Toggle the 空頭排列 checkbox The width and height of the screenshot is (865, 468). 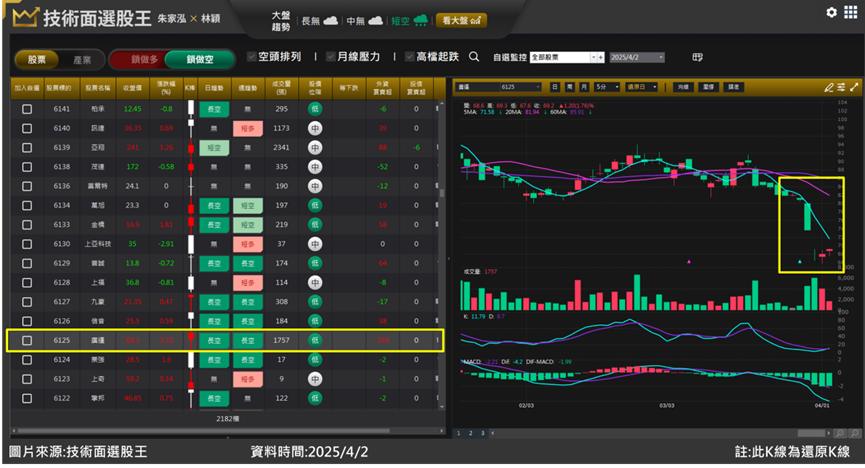pyautogui.click(x=252, y=56)
